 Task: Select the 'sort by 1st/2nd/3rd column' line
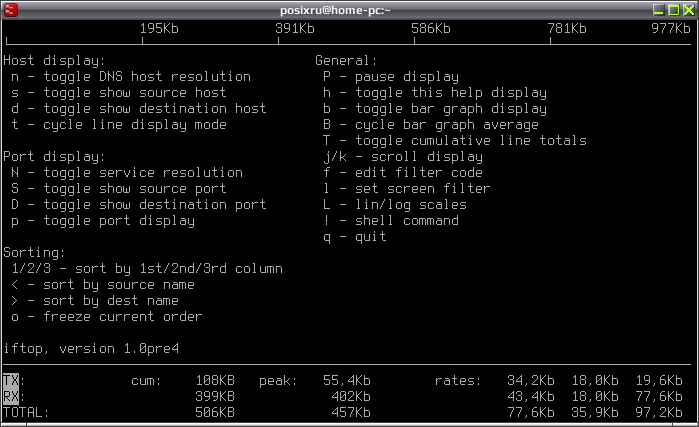coord(147,269)
